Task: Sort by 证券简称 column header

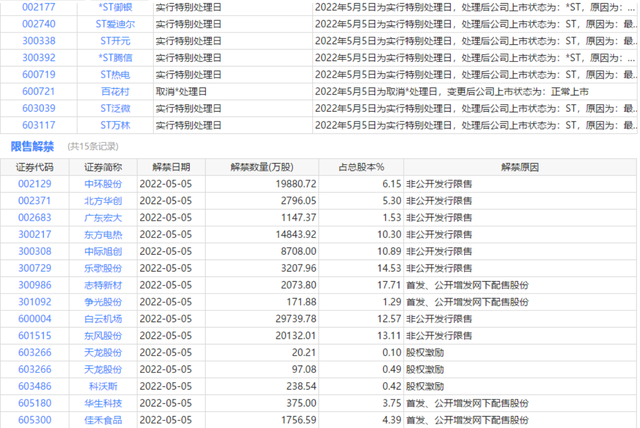Action: coord(103,167)
